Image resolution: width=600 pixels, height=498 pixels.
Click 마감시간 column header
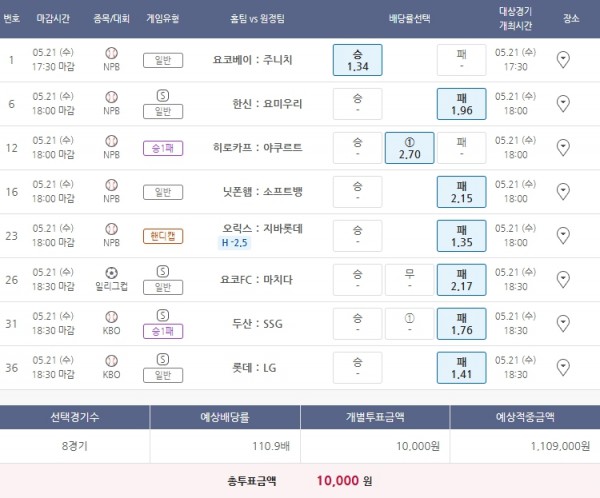[53, 18]
